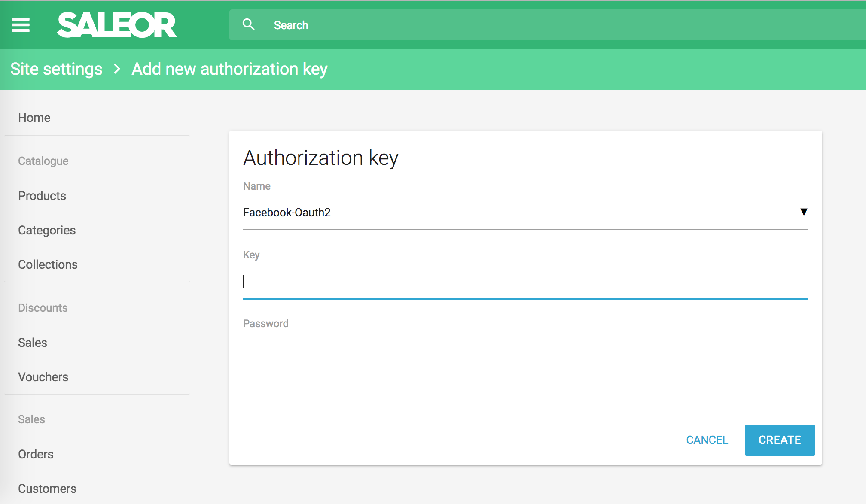The width and height of the screenshot is (866, 504).
Task: Click the grey Sales section heading
Action: tap(31, 419)
